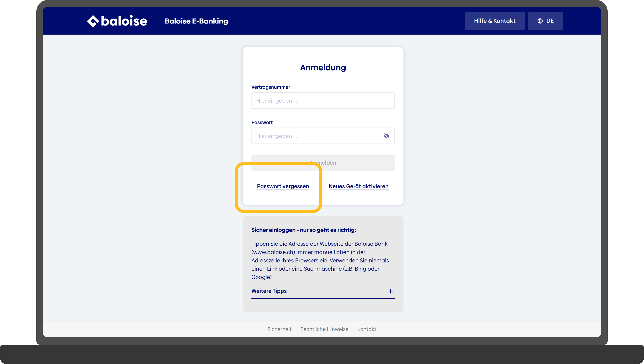Open Rechtliche Hinweise footer link
Screen dimensions: 644x364
(324, 329)
